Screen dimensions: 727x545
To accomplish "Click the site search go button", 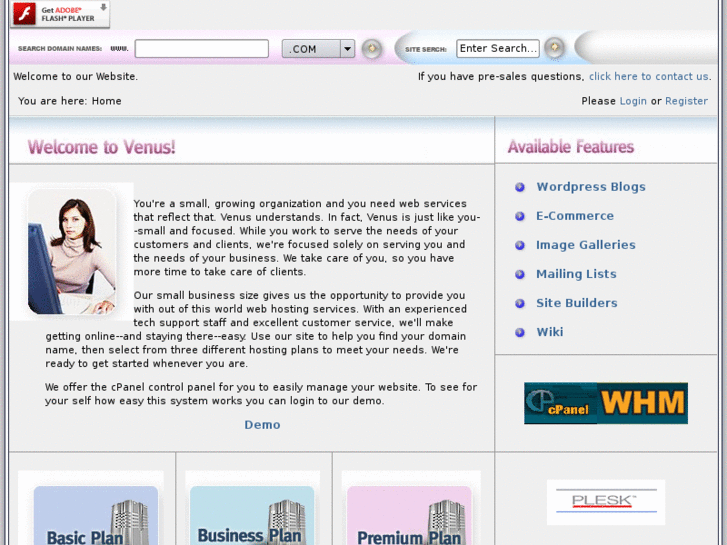I will (554, 47).
